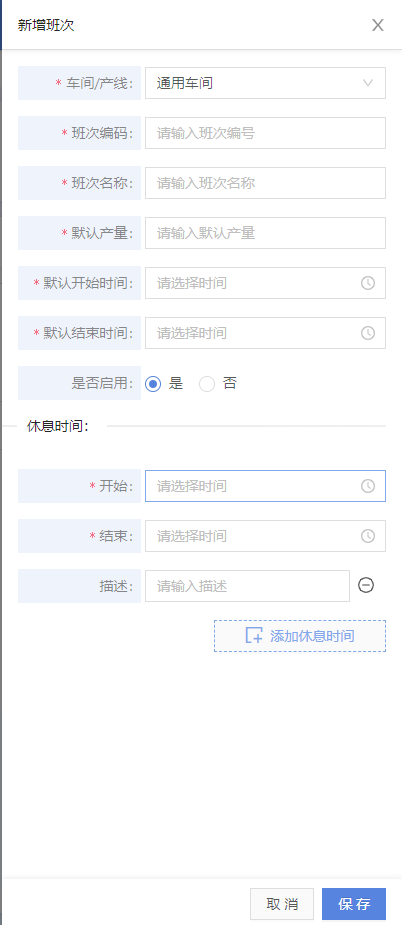
Task: Open the 车间/产线 dropdown arrow
Action: (x=368, y=83)
